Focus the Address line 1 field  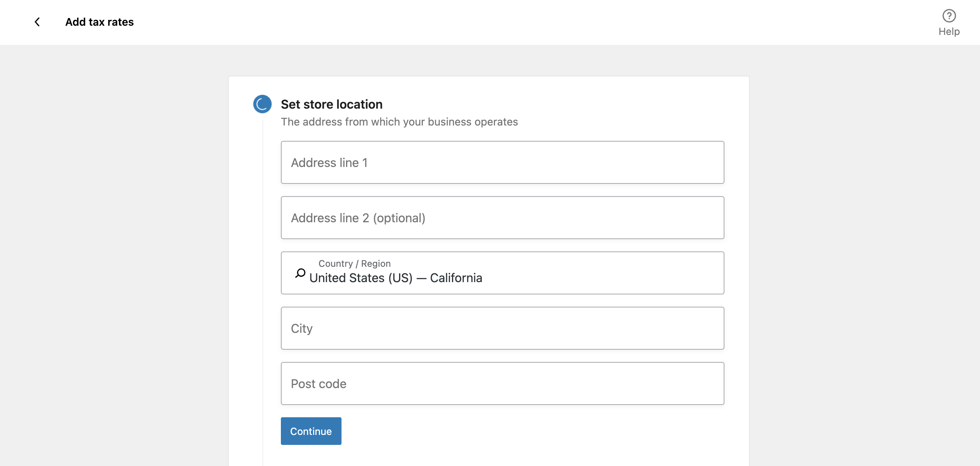pos(502,162)
